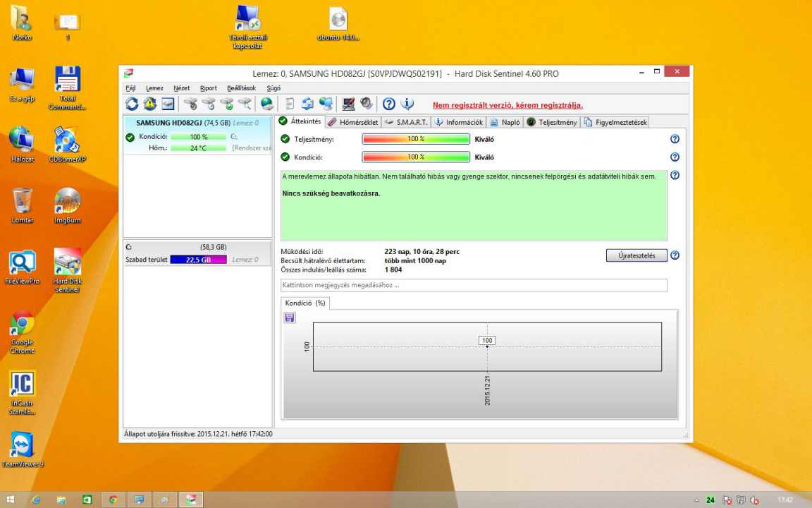Open the Beállítások menu
This screenshot has height=508, width=812.
pos(241,88)
